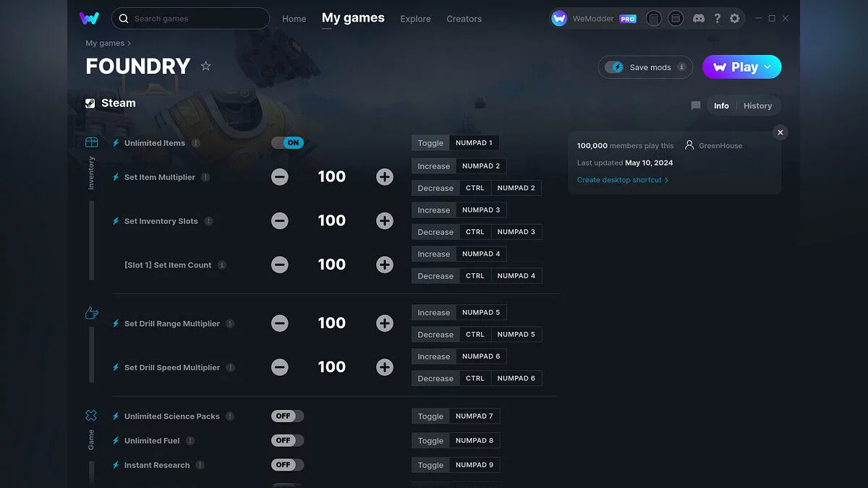Viewport: 868px width, 488px height.
Task: Show info for Set Item Multiplier
Action: coord(205,177)
